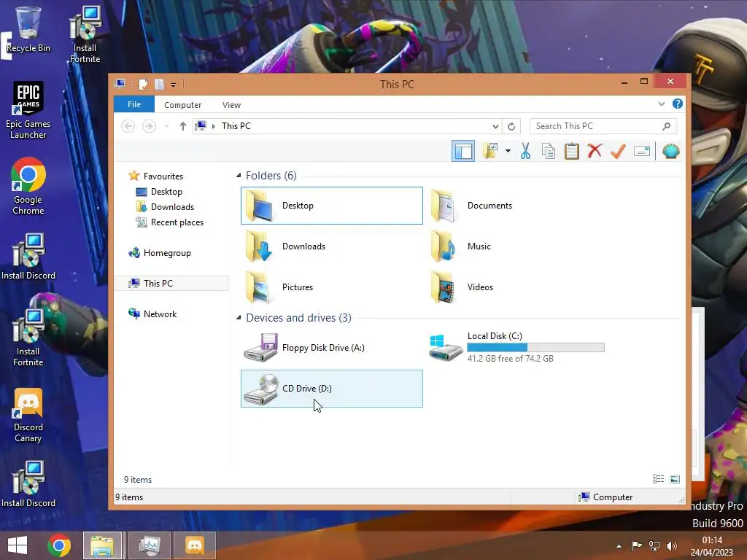Select Local Disk (C:) drive

point(519,348)
